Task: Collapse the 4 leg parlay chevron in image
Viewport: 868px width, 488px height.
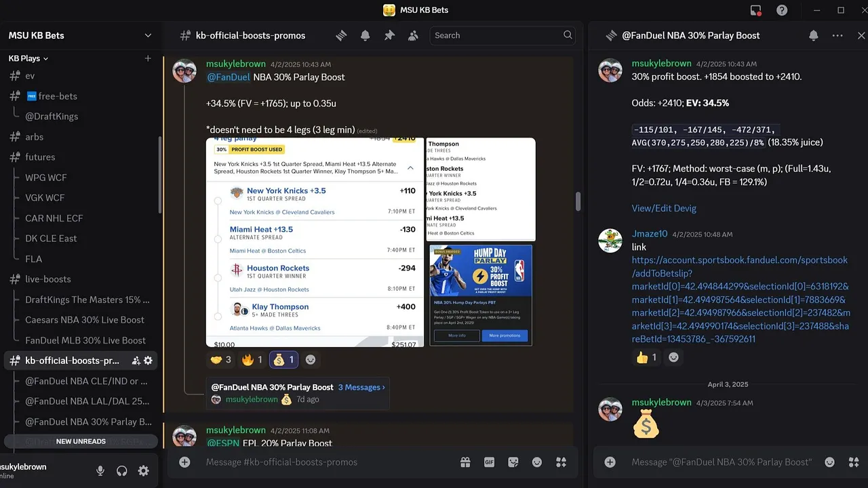Action: click(x=410, y=167)
